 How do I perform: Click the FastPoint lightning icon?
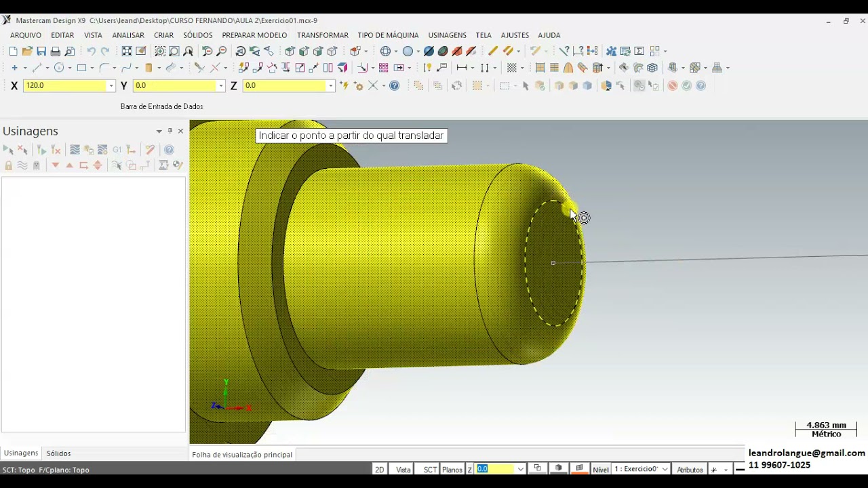click(x=344, y=86)
